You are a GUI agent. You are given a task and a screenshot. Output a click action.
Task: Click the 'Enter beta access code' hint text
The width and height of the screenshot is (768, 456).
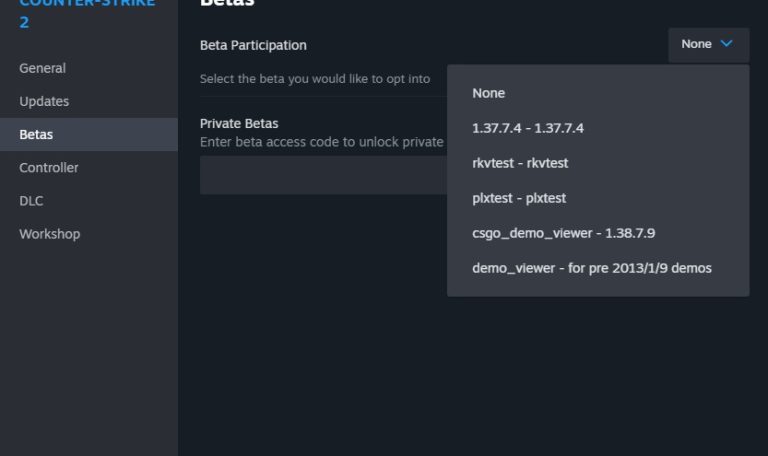click(x=321, y=142)
